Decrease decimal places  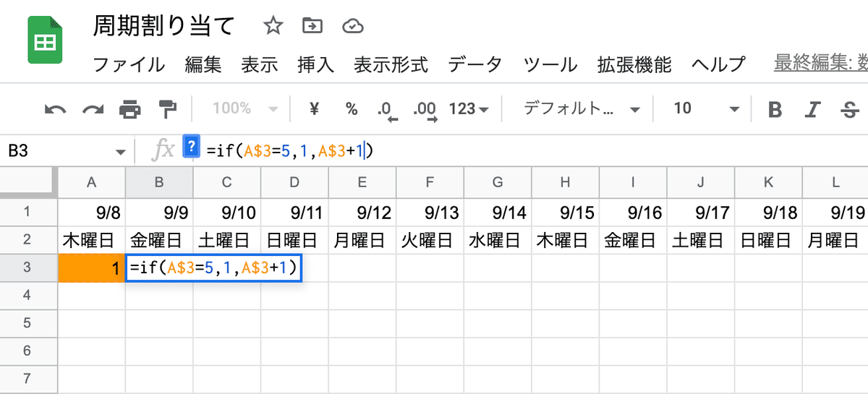pos(388,110)
